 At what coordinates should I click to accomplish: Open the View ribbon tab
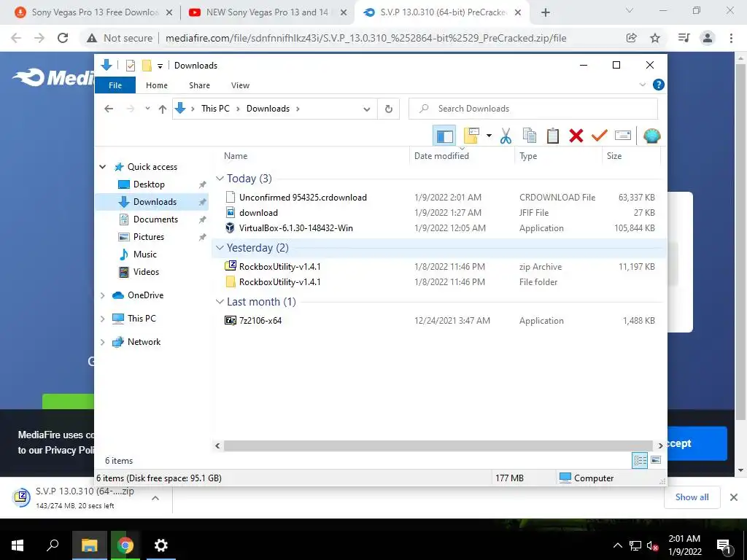[240, 85]
